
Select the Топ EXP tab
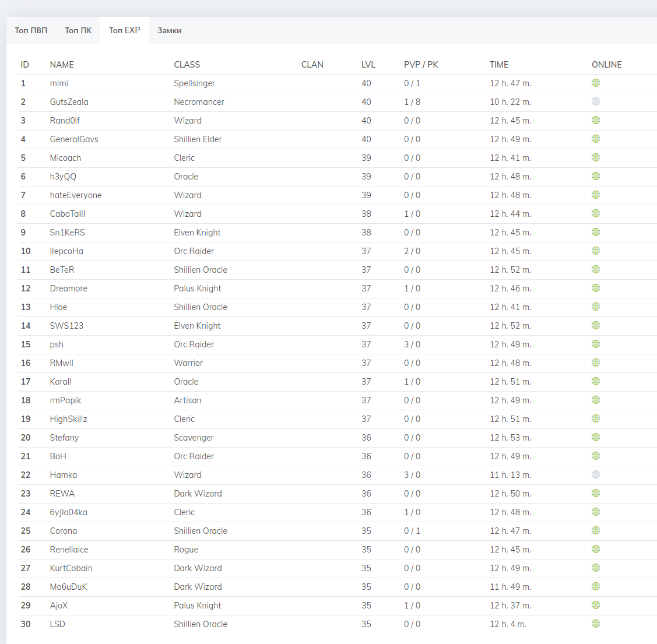tap(124, 30)
